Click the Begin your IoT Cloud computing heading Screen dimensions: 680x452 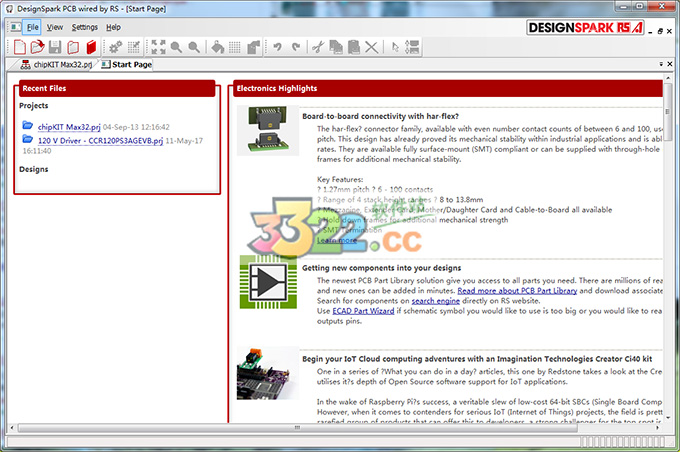pos(477,359)
